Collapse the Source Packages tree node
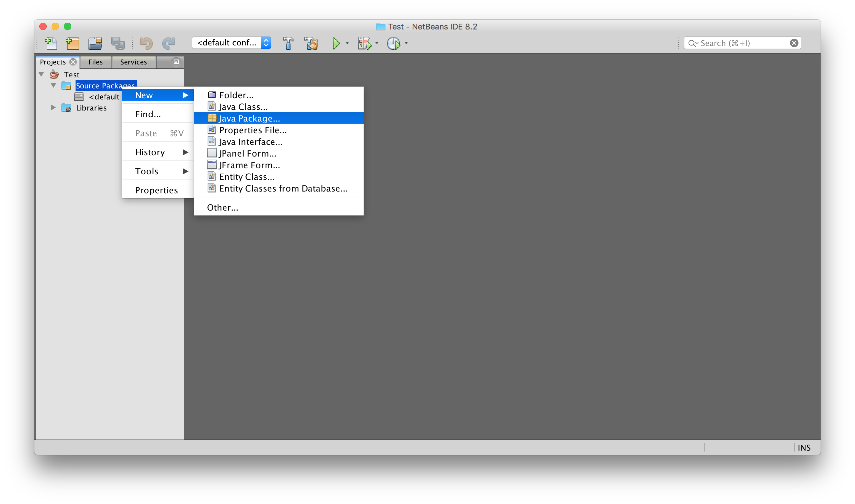This screenshot has width=855, height=504. click(54, 86)
